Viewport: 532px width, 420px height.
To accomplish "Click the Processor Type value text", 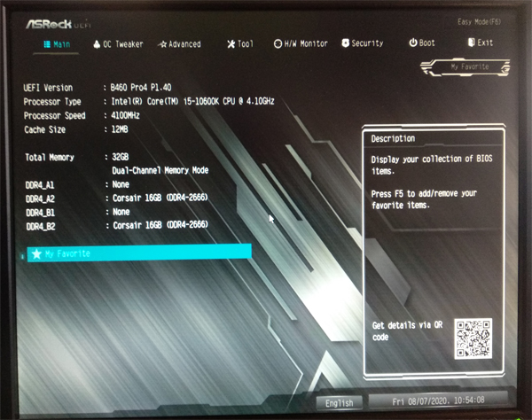I will pyautogui.click(x=192, y=101).
